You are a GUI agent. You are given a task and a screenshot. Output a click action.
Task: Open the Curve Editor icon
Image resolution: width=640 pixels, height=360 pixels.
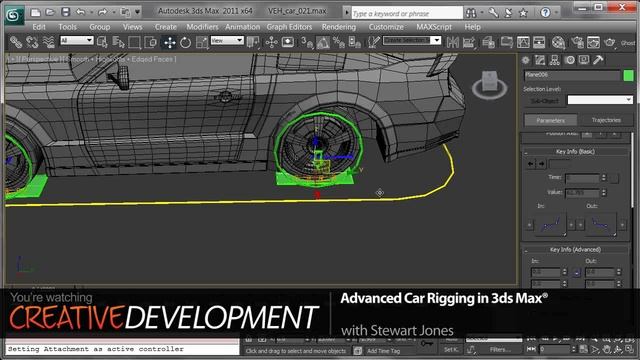[523, 42]
